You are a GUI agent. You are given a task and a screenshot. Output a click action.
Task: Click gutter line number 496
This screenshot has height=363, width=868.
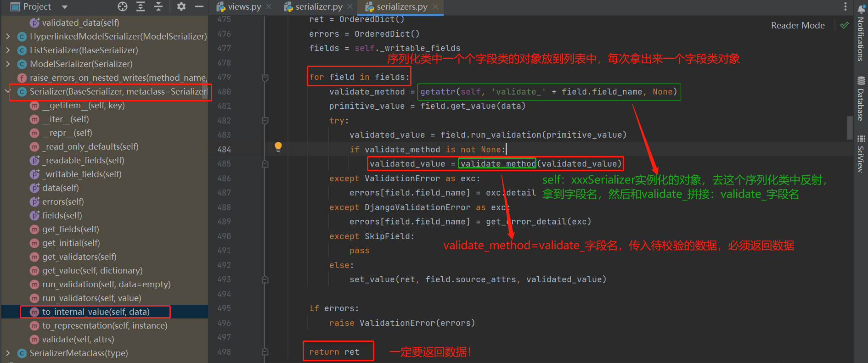click(224, 323)
